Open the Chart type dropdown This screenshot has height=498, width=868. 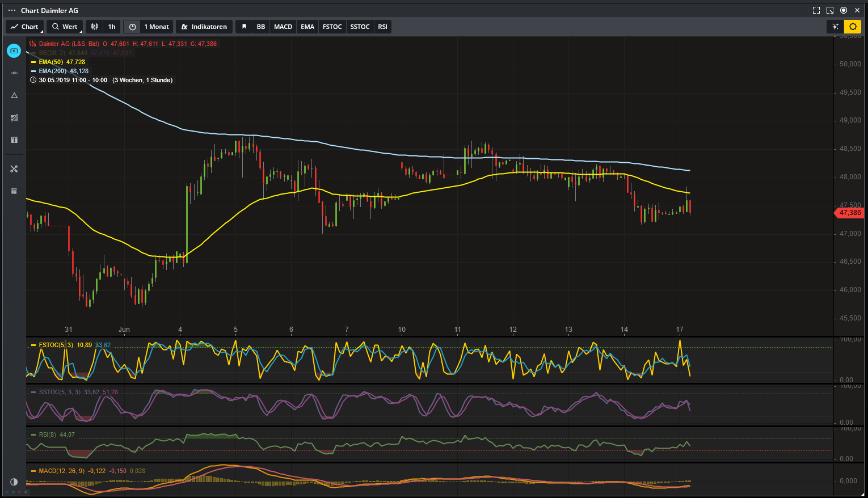[x=24, y=27]
